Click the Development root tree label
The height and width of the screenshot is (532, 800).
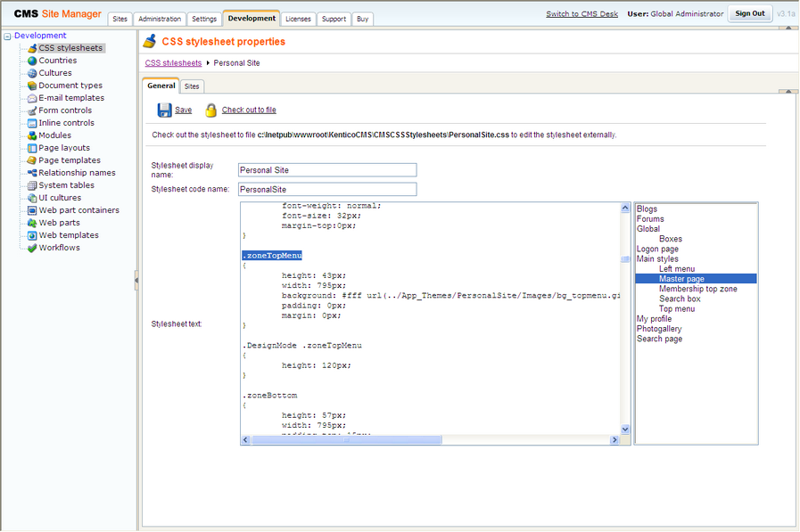coord(40,36)
